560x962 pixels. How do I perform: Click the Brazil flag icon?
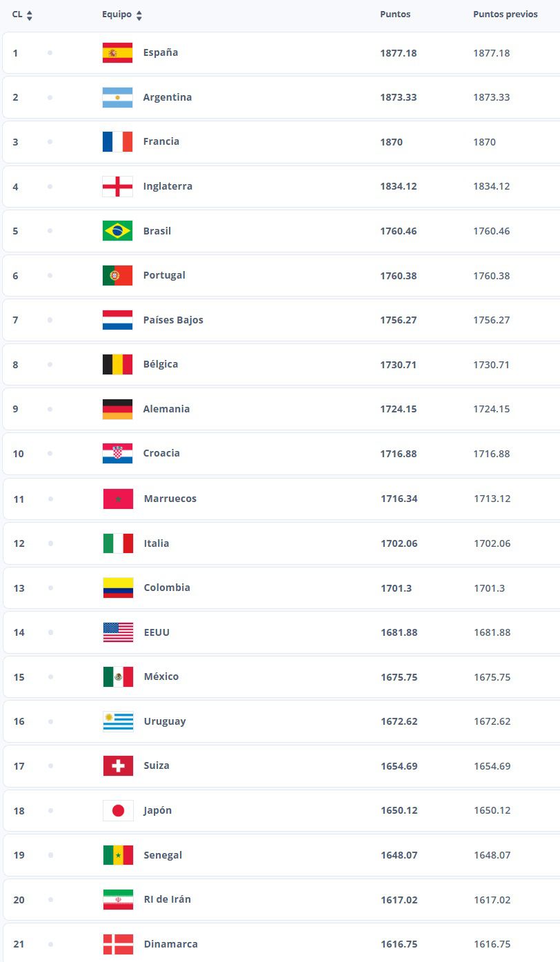(x=117, y=230)
